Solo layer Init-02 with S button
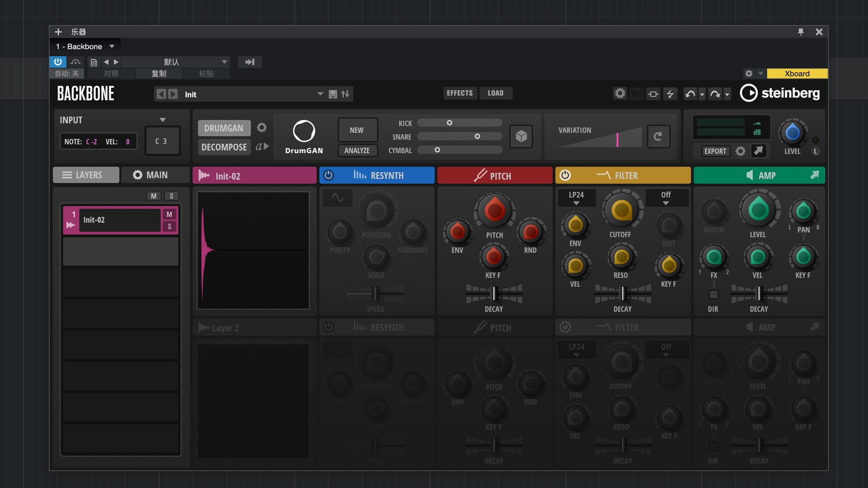Viewport: 868px width, 488px height. pyautogui.click(x=170, y=226)
